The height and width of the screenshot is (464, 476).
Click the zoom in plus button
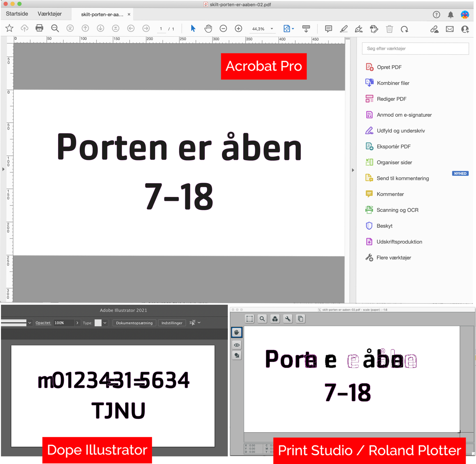[238, 29]
